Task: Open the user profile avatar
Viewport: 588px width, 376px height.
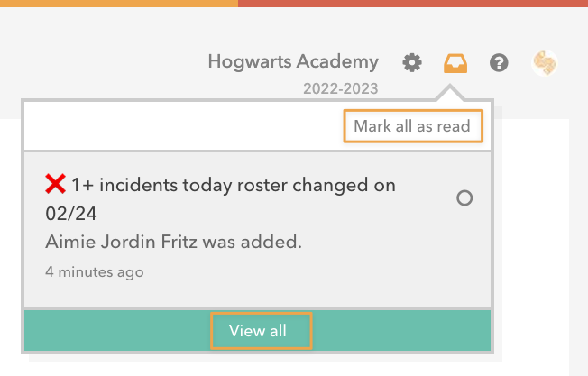Action: pyautogui.click(x=545, y=62)
